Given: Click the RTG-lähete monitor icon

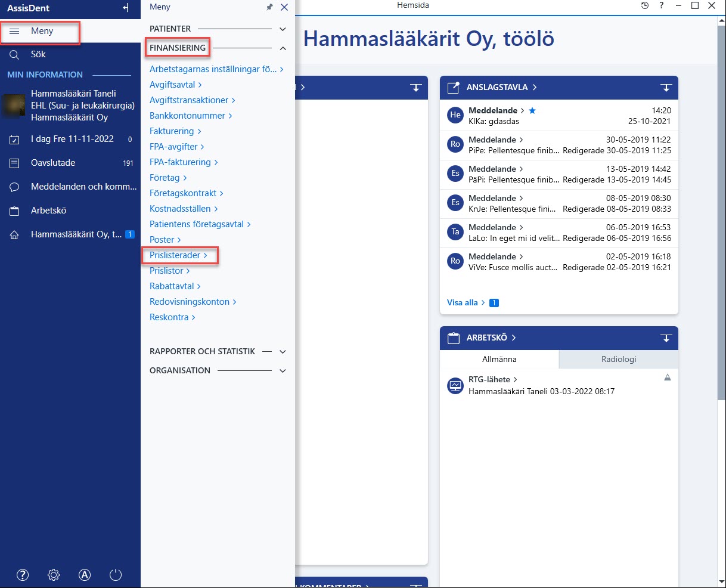Looking at the screenshot, I should tap(455, 385).
